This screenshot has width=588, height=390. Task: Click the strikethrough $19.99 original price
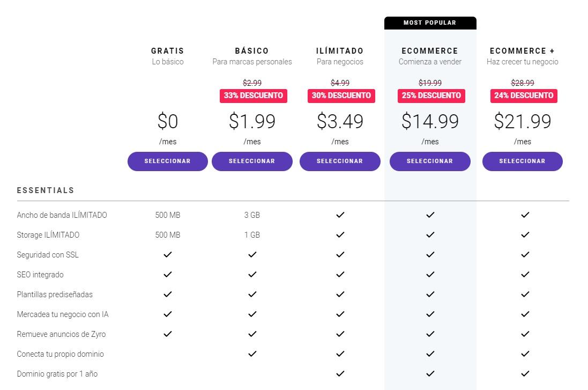[x=430, y=83]
